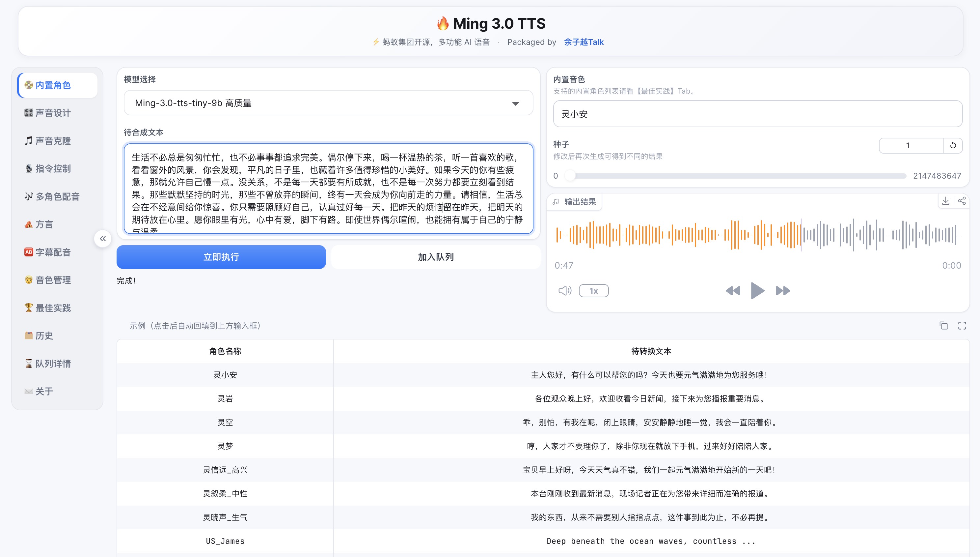
Task: Open the 余子越Talk link
Action: [584, 42]
